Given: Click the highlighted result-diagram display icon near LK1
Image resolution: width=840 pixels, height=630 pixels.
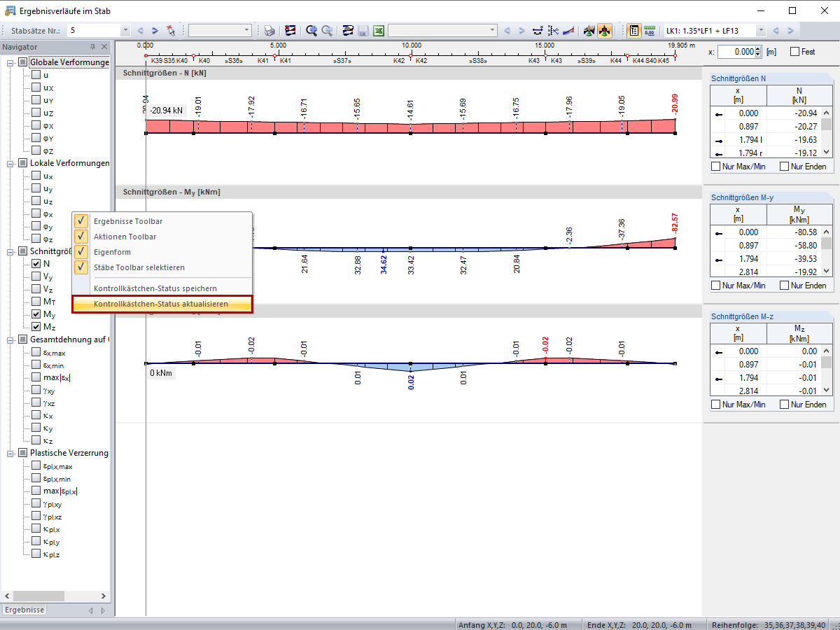Looking at the screenshot, I should pyautogui.click(x=605, y=31).
